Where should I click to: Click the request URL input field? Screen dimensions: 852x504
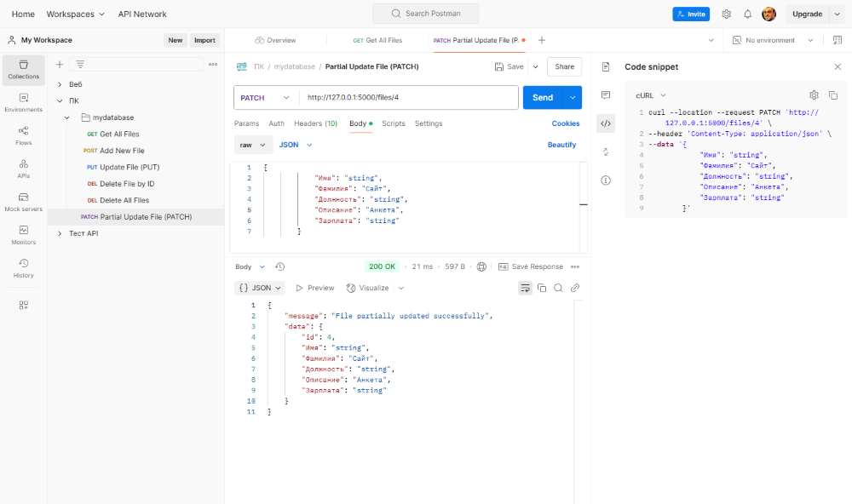click(x=409, y=98)
